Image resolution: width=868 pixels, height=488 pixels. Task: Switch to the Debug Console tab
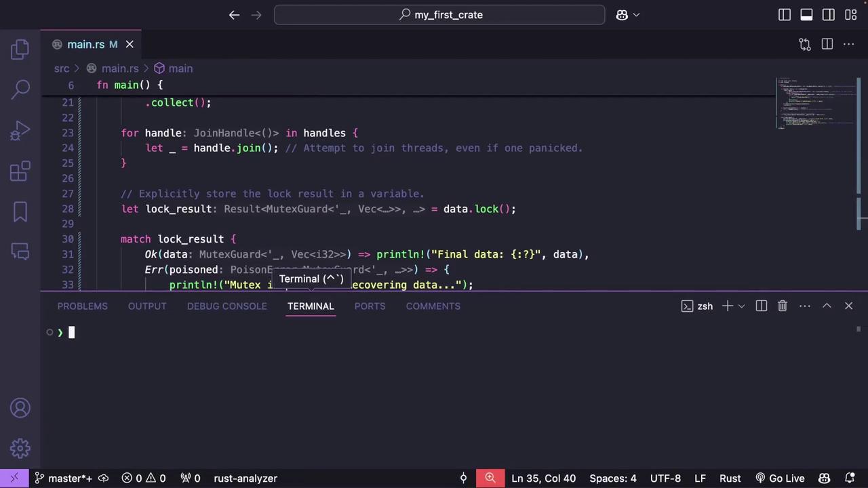(226, 306)
